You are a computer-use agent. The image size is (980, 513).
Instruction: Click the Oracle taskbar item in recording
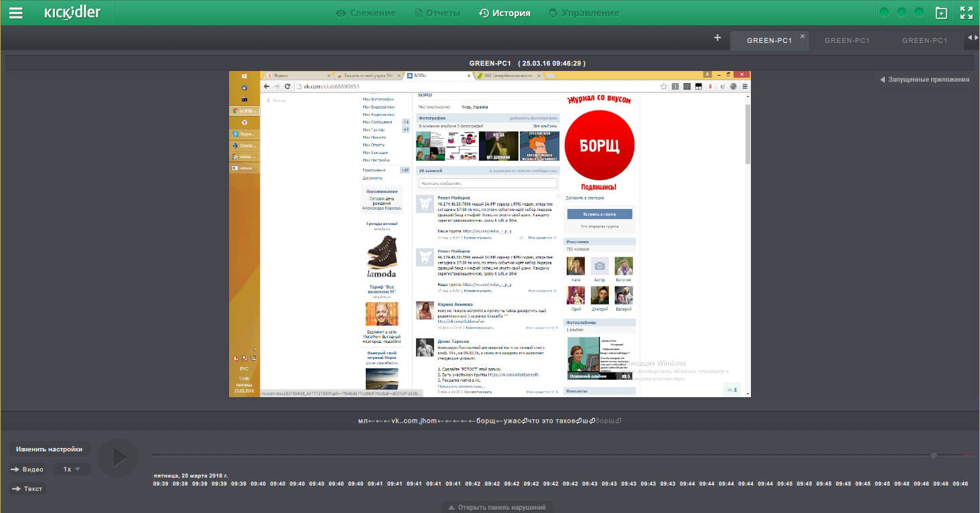(244, 145)
